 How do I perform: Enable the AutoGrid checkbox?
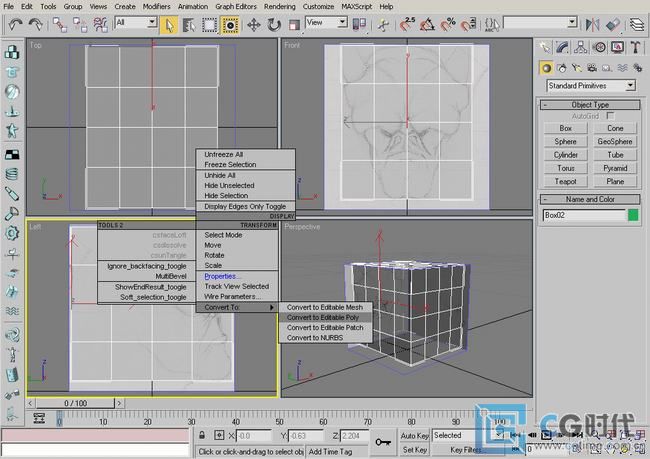coord(610,116)
